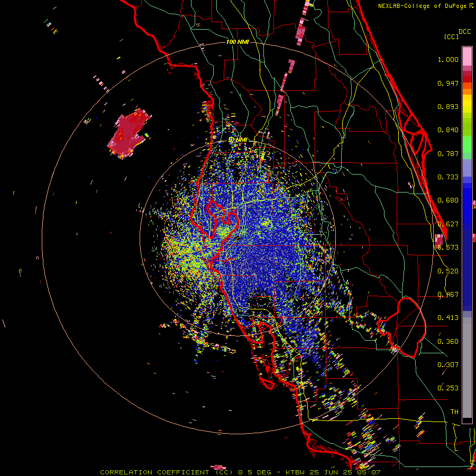This screenshot has width=476, height=476.
Task: Click the 0.680 scale value
Action: point(448,200)
